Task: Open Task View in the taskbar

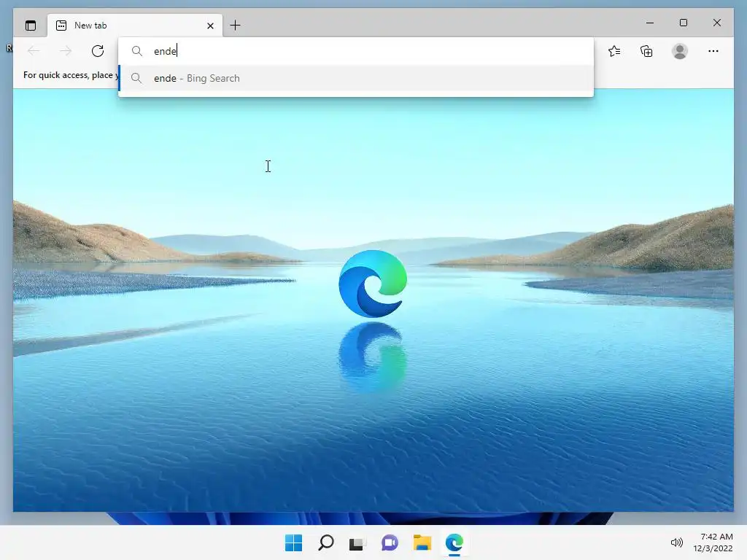Action: 357,543
